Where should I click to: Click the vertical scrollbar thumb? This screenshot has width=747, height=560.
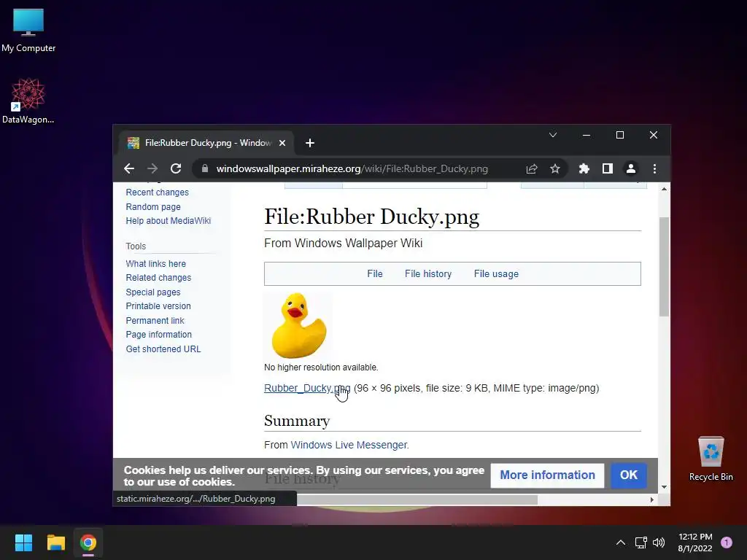(664, 267)
